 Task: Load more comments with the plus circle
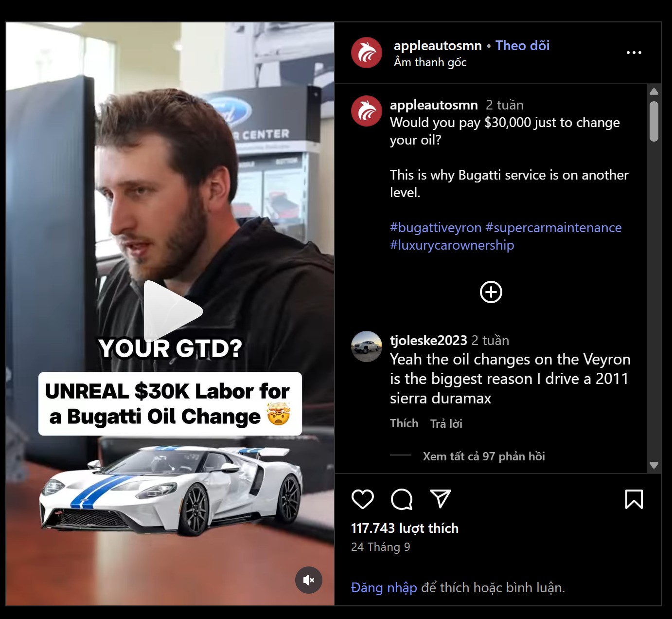pyautogui.click(x=491, y=292)
